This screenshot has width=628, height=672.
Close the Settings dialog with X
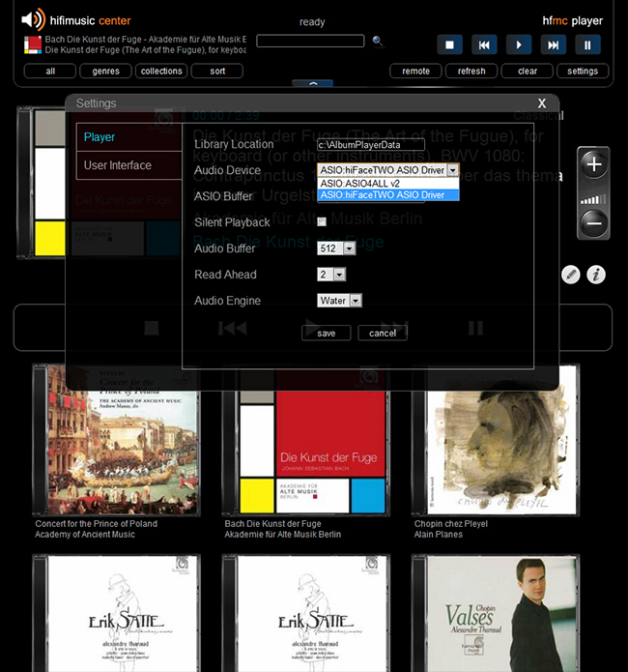pos(542,103)
